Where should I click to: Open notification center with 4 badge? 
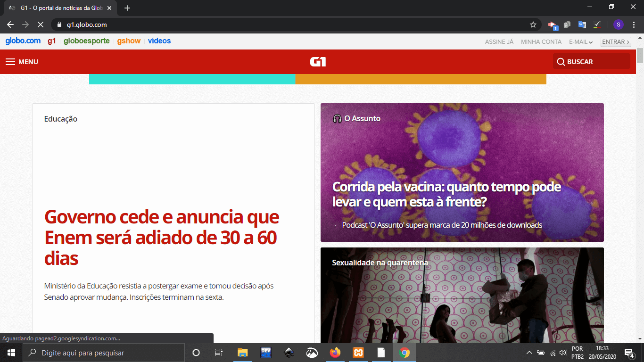(629, 353)
